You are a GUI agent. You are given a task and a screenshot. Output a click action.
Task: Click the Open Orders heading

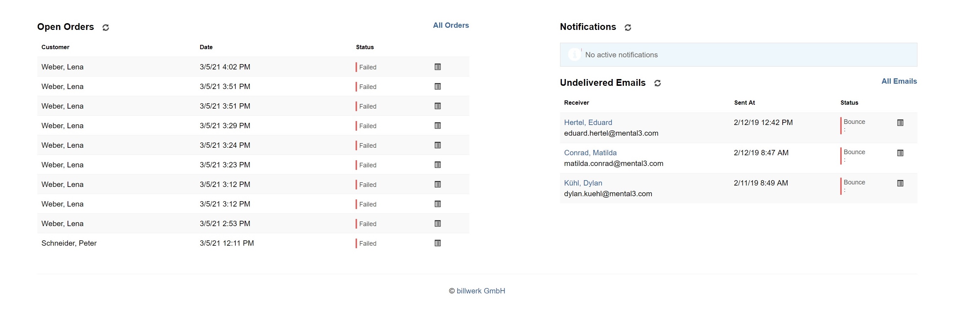[x=65, y=27]
